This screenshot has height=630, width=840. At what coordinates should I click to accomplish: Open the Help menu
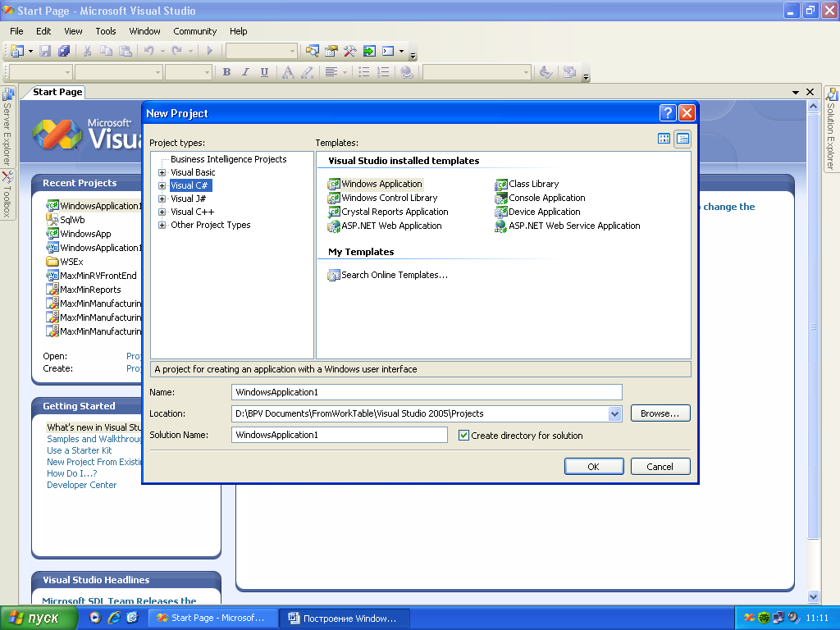point(239,31)
